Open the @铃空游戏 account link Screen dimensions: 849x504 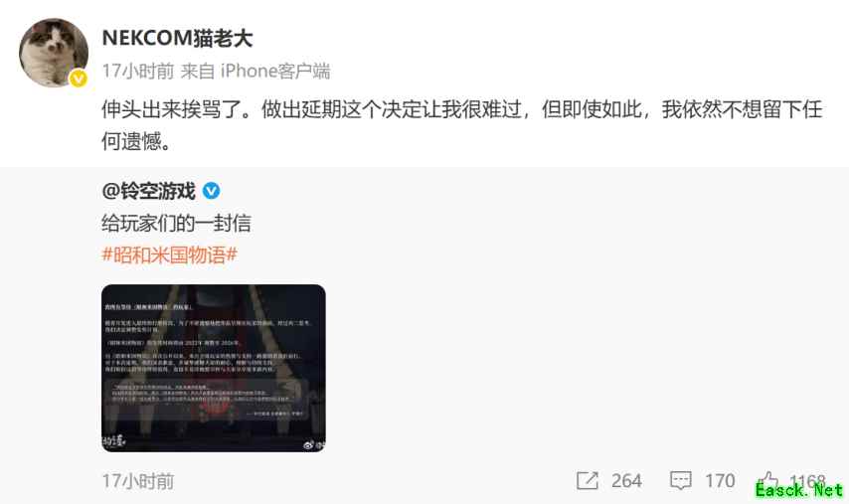148,191
